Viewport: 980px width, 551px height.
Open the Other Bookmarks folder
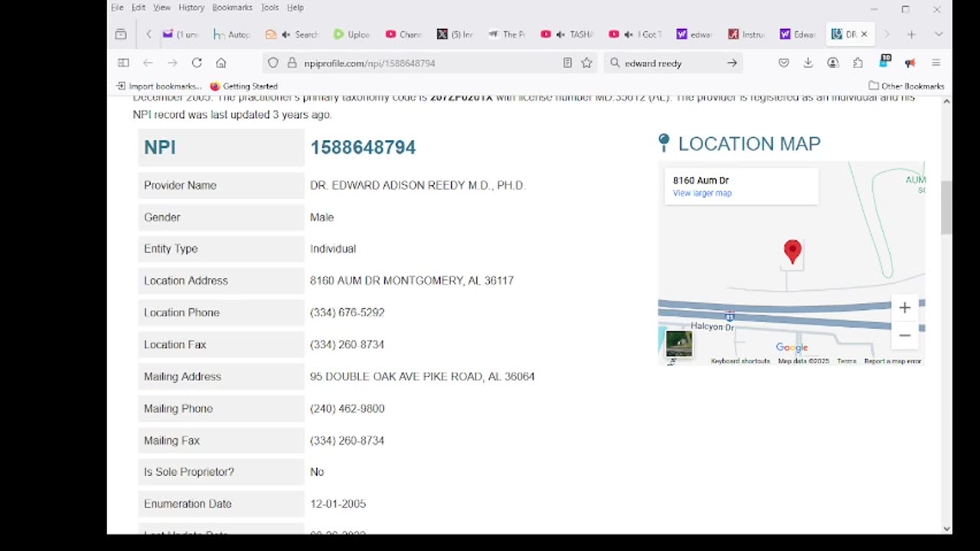[x=906, y=86]
